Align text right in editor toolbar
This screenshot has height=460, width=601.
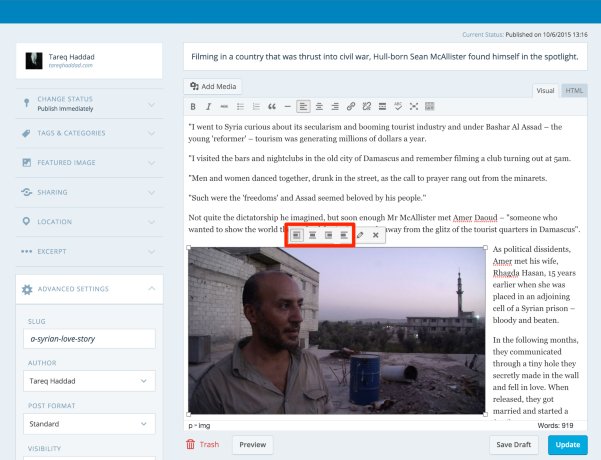point(335,107)
